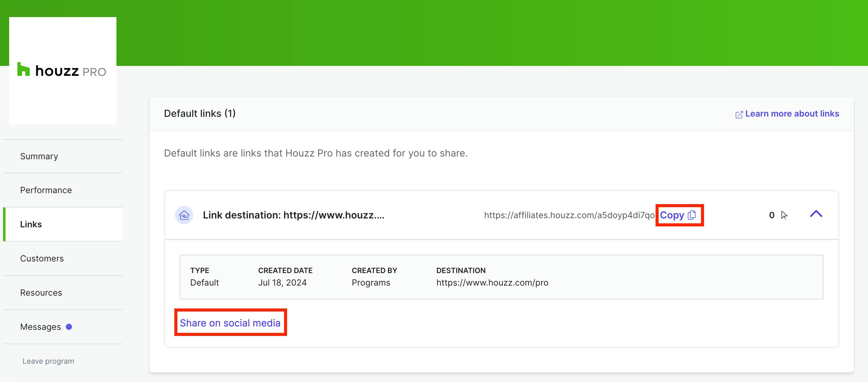Click the external link icon beside Learn more
Image resolution: width=868 pixels, height=382 pixels.
click(x=739, y=115)
